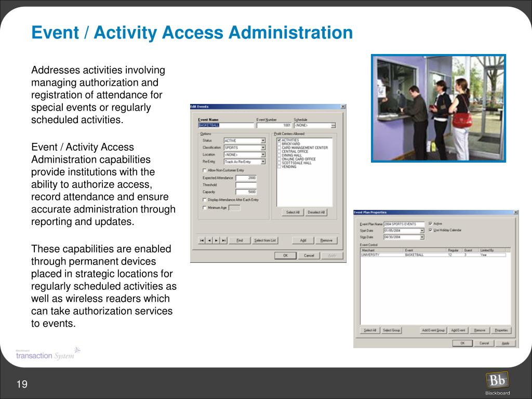Click the Blackboard Bb logo
This screenshot has height=399, width=532.
pos(497,381)
